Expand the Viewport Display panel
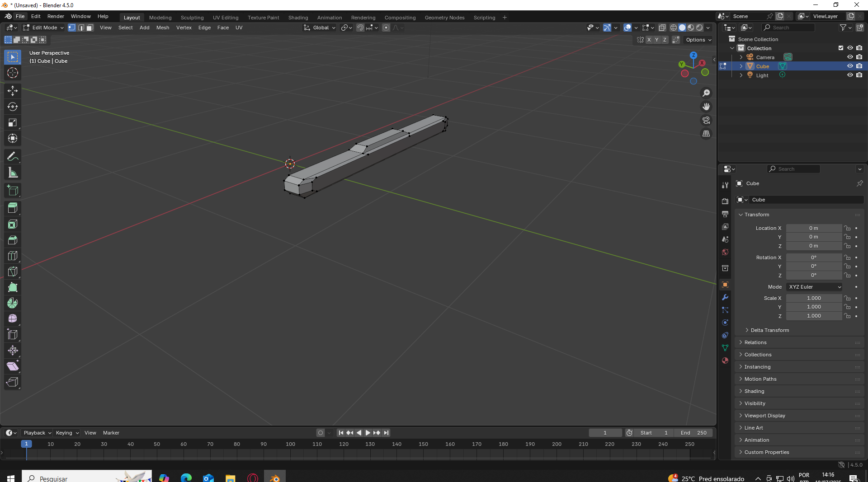 tap(765, 416)
